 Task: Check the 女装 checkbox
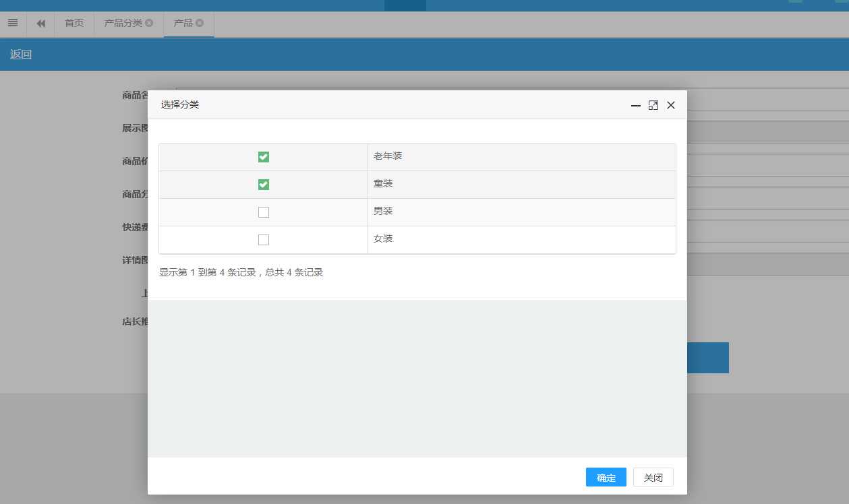(264, 240)
